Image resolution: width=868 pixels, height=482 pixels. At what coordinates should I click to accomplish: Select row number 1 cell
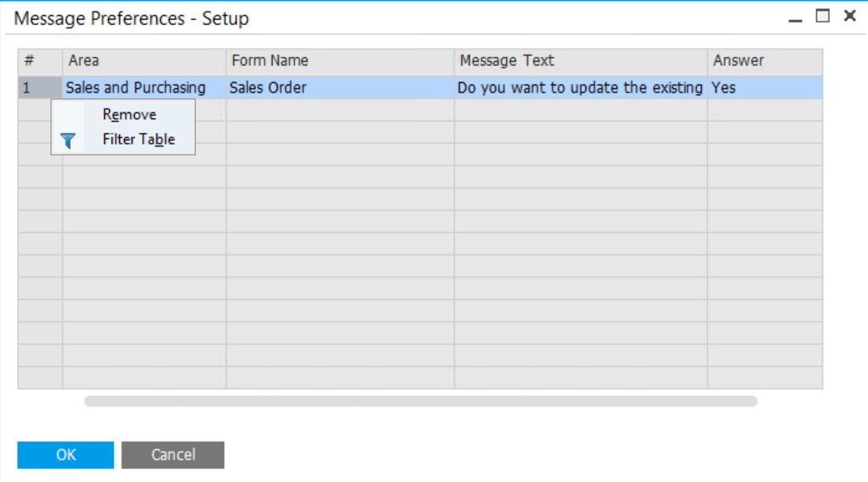[x=40, y=88]
